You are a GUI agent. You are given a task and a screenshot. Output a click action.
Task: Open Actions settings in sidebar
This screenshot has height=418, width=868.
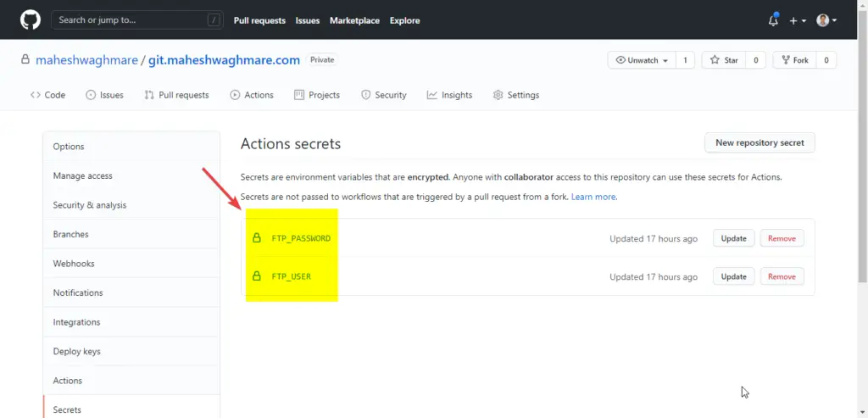tap(131, 381)
